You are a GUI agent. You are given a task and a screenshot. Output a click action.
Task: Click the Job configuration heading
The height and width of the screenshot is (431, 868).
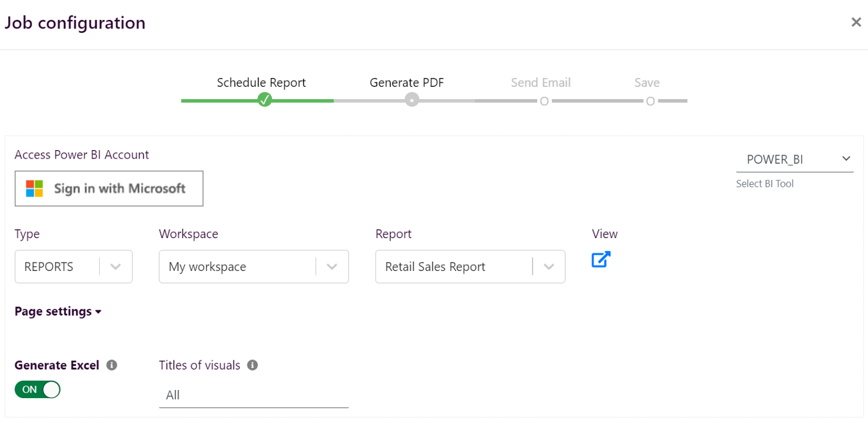coord(75,23)
